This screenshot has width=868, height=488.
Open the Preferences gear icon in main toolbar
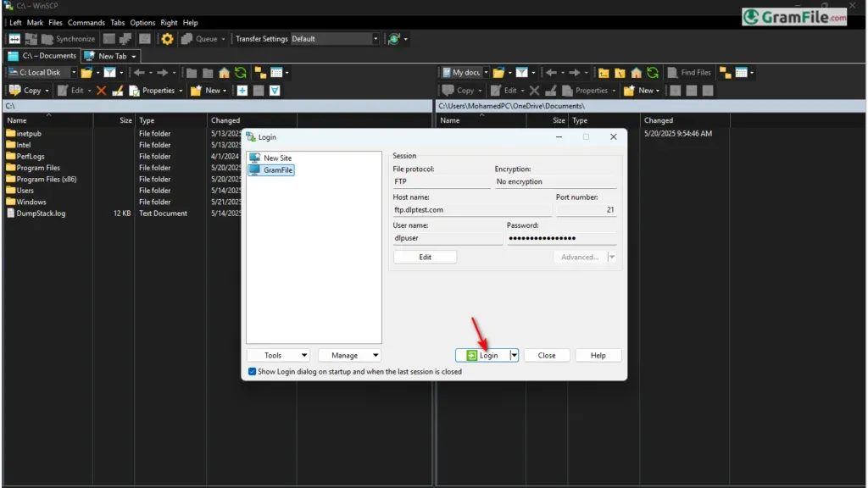click(167, 39)
